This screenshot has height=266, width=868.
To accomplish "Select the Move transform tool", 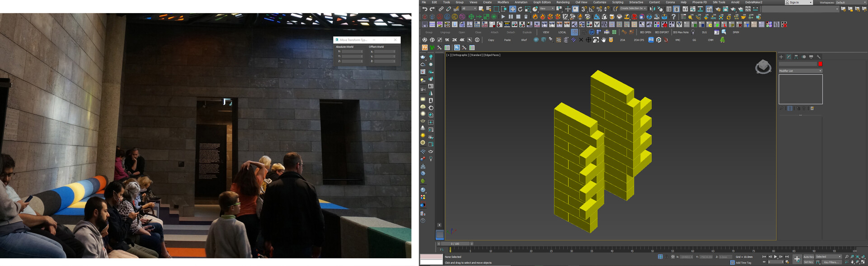I will (512, 9).
